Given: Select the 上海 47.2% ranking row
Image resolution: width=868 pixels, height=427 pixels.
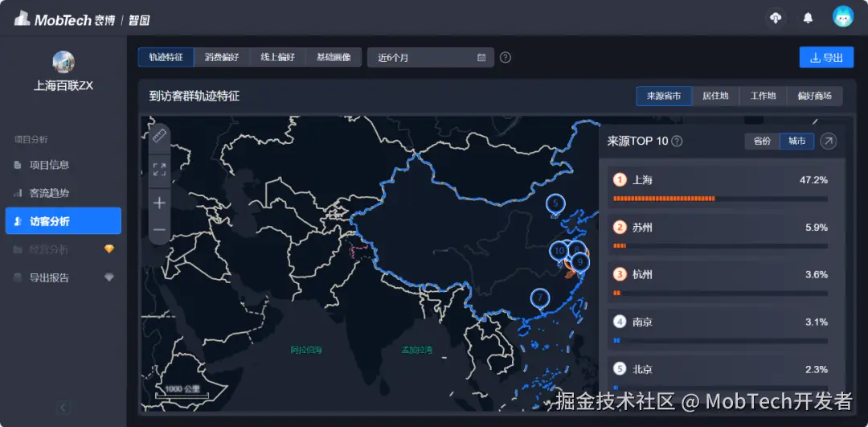Looking at the screenshot, I should 722,187.
